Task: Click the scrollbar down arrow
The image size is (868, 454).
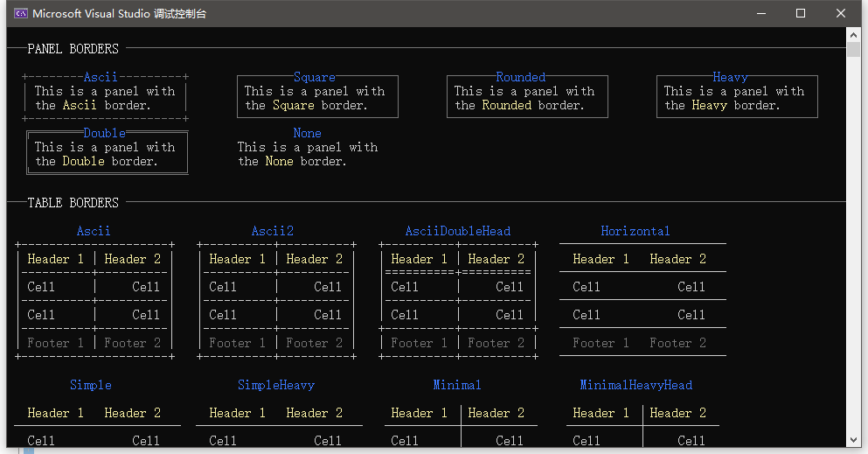Action: coord(854,440)
